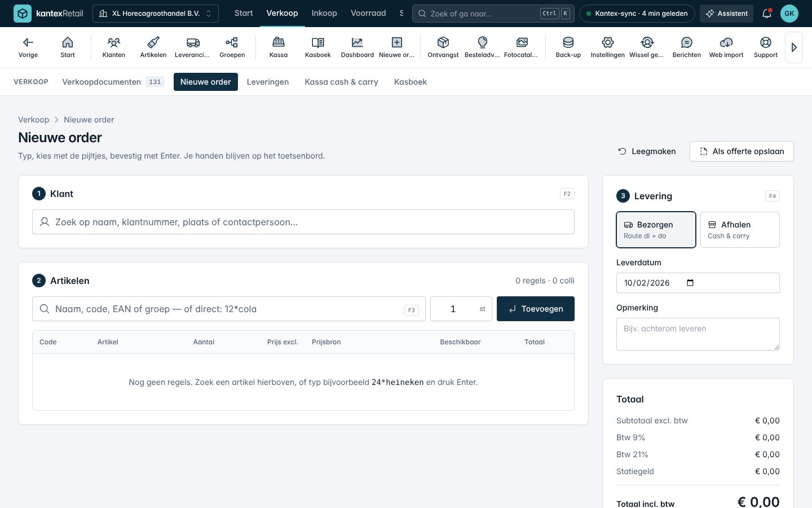Click the Leegmaken reset button
This screenshot has width=812, height=508.
647,151
